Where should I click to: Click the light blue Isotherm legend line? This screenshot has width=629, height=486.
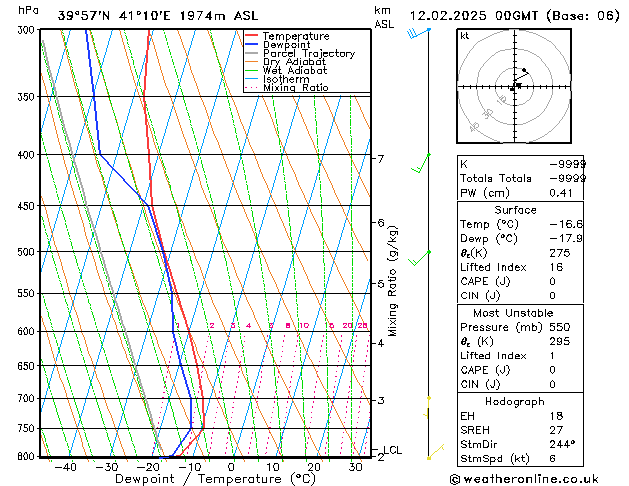[251, 79]
